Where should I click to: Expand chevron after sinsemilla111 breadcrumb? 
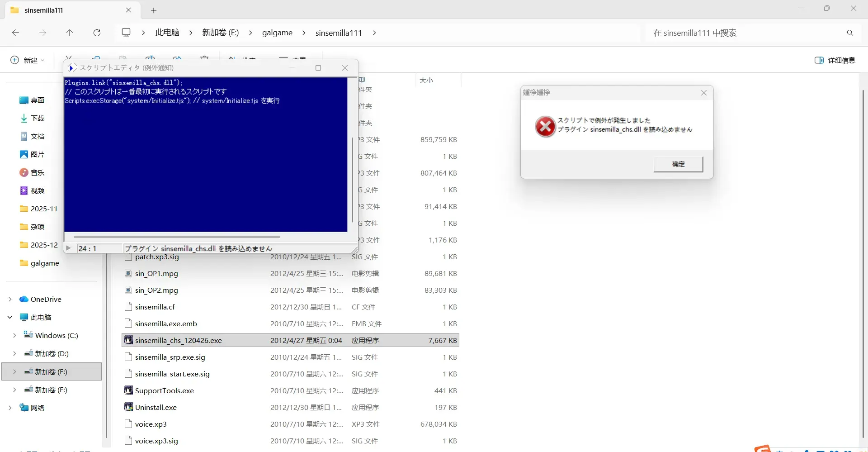[374, 33]
